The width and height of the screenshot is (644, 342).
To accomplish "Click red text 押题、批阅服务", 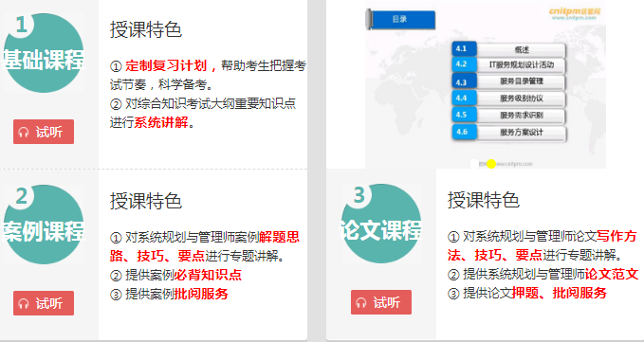I will coord(559,293).
